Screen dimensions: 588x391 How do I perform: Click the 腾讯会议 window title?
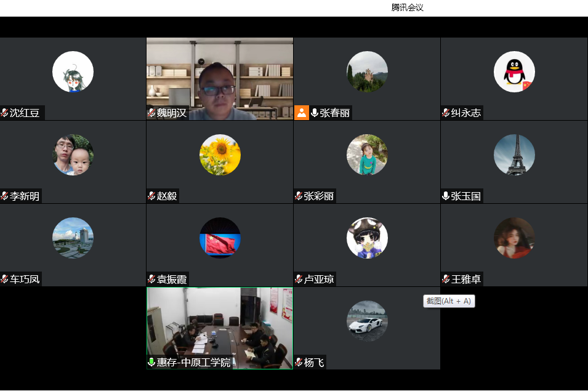coord(407,7)
